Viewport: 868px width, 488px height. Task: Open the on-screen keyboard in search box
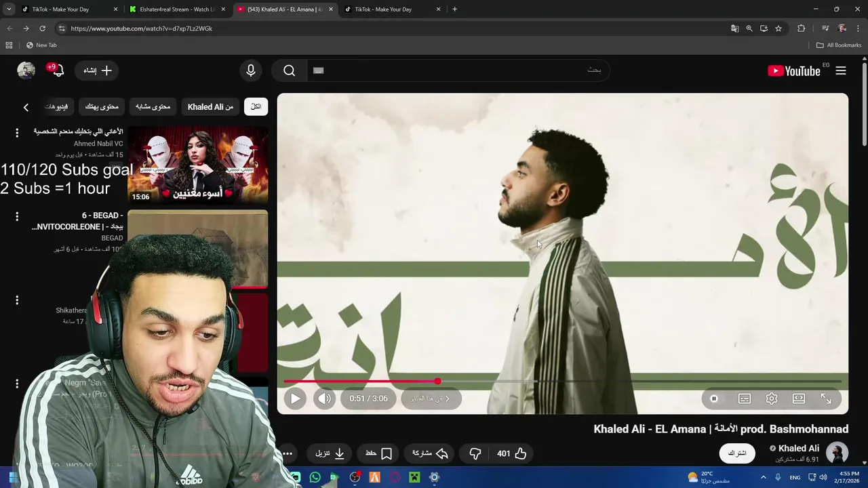coord(319,70)
